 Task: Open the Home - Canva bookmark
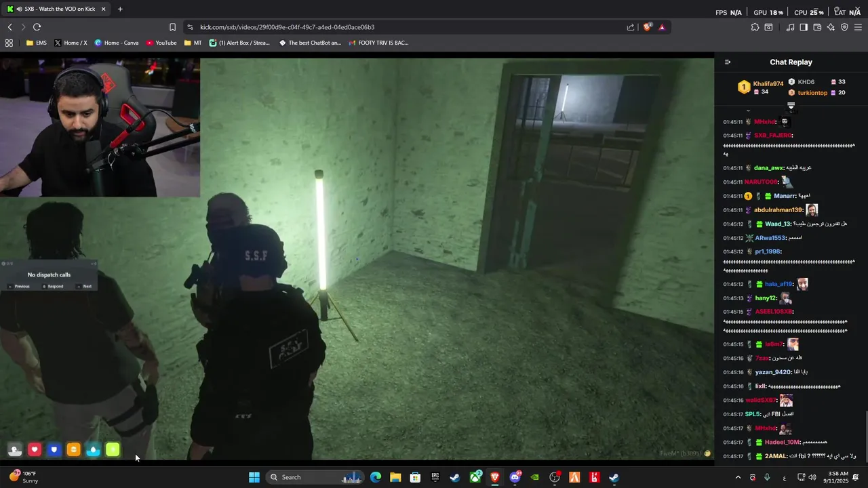[x=117, y=43]
